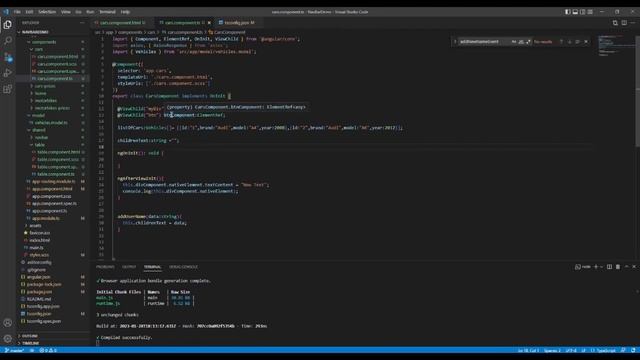This screenshot has height=360, width=640.
Task: Split the terminal panel
Action: coord(609,267)
